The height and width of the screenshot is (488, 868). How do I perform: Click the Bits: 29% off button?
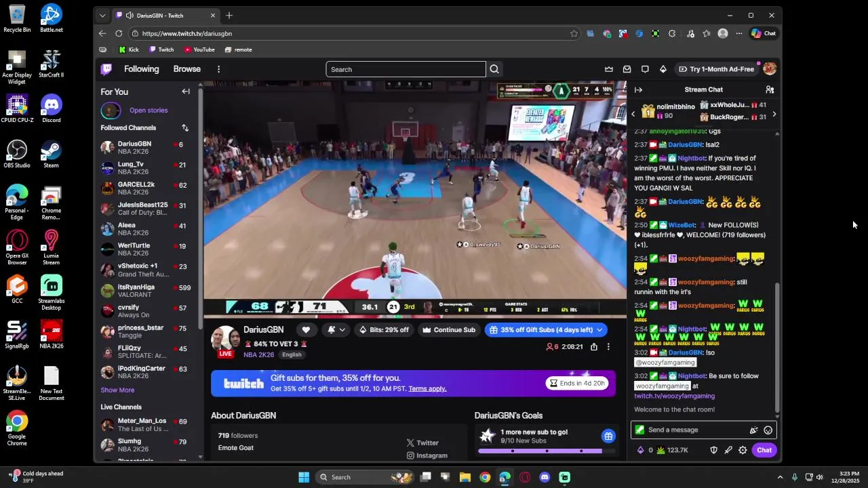384,330
